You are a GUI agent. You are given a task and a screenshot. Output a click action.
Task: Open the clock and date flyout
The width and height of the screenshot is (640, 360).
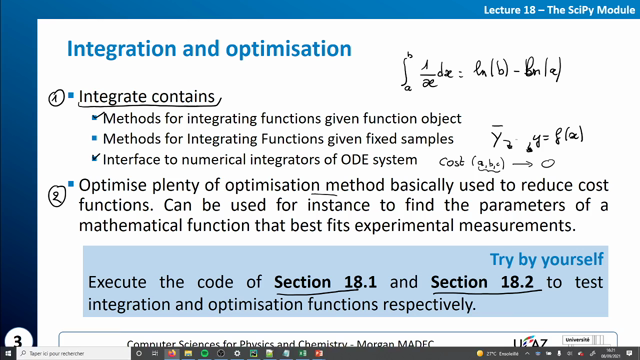tap(611, 353)
